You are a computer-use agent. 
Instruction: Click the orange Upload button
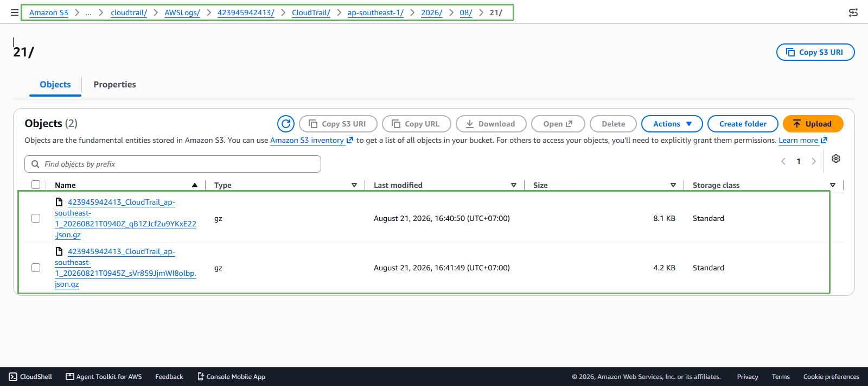coord(813,124)
